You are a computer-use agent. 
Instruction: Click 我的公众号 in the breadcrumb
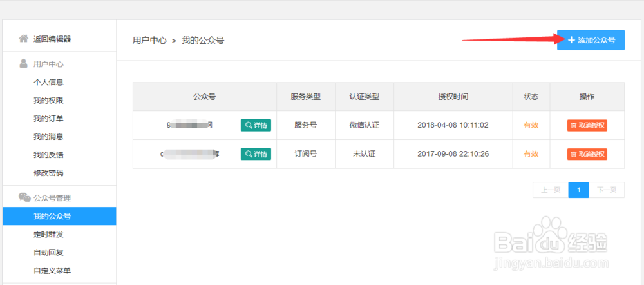pyautogui.click(x=203, y=41)
